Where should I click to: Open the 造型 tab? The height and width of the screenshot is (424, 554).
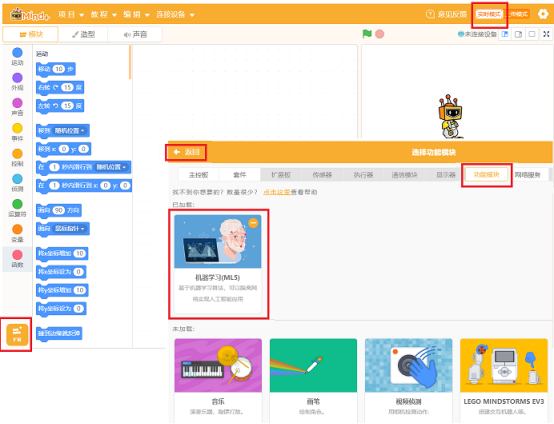(x=83, y=34)
